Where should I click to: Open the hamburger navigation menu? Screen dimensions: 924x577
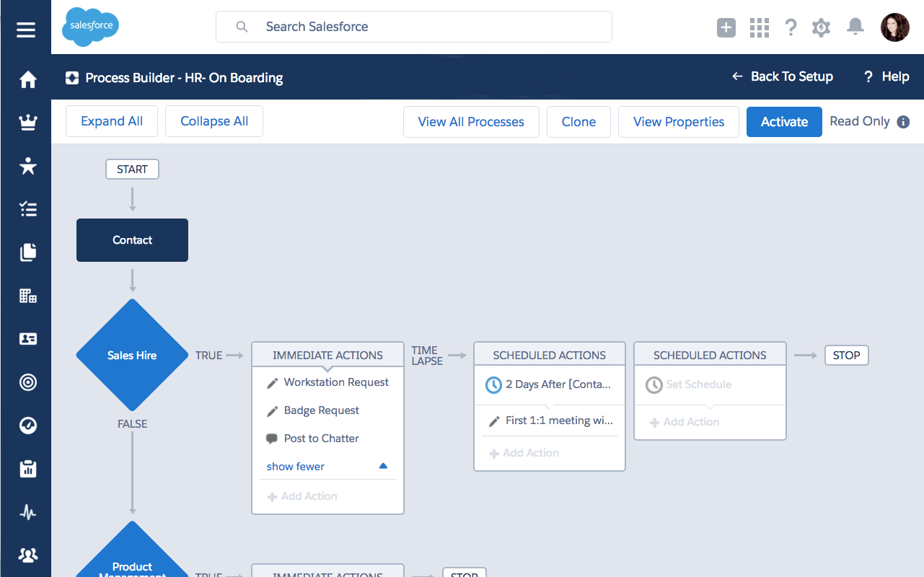26,30
